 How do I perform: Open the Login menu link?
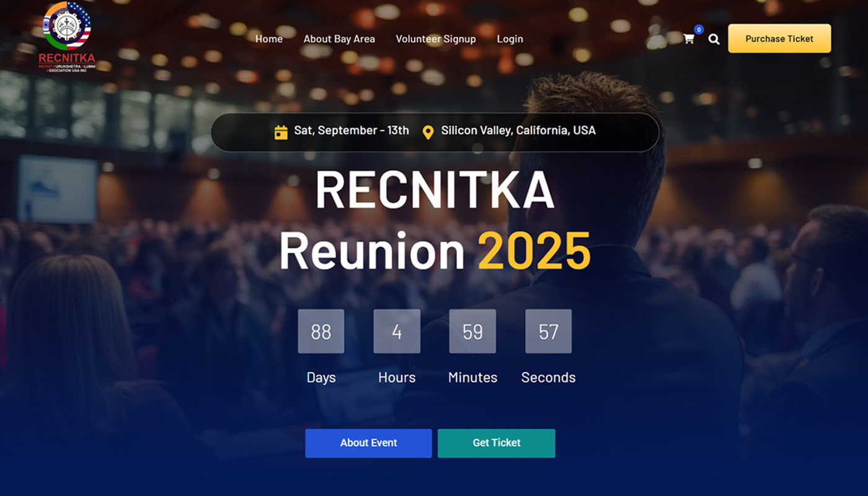510,38
